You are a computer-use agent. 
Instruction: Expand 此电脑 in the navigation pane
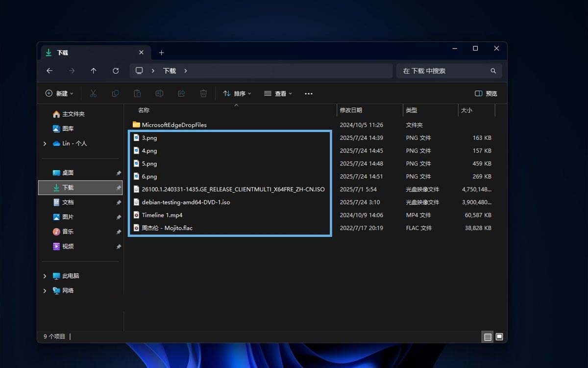pyautogui.click(x=45, y=276)
